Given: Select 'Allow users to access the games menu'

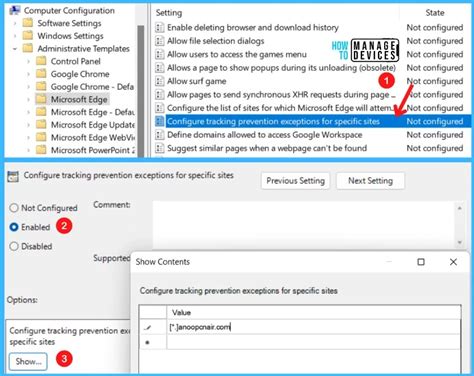Looking at the screenshot, I should pyautogui.click(x=237, y=54).
